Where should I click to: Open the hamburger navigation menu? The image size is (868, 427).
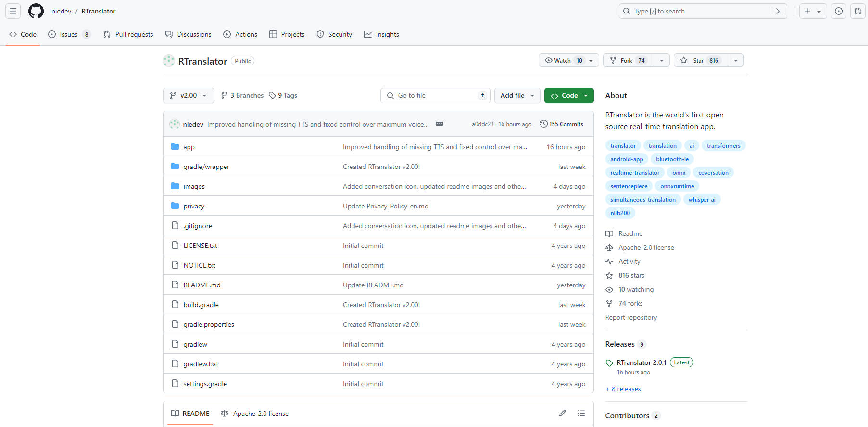[13, 11]
